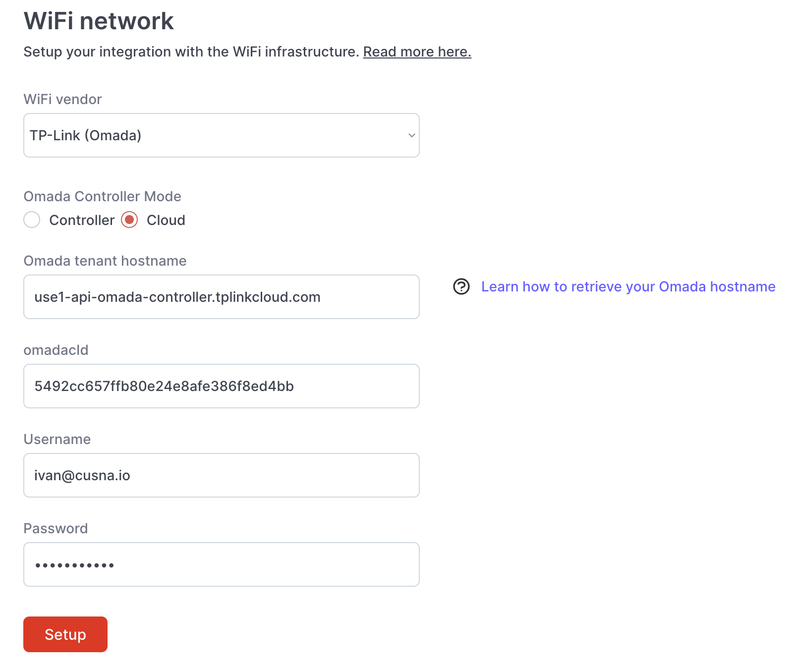
Task: Select the Cloud radio button
Action: click(x=129, y=220)
